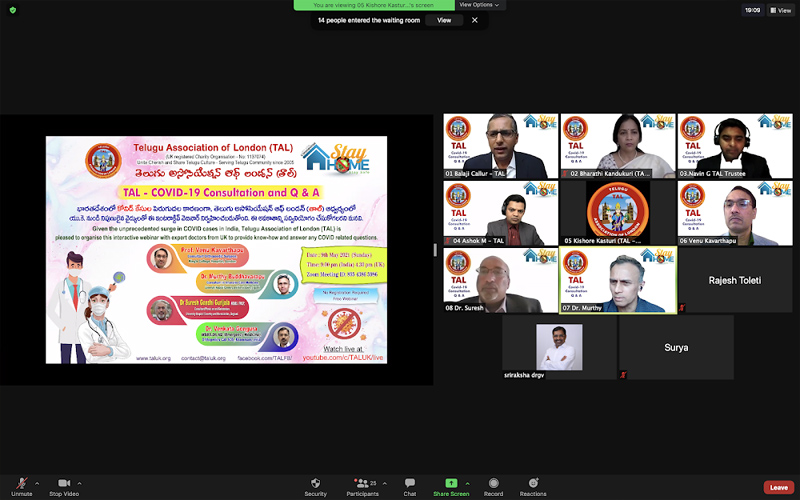
Task: Leave the meeting
Action: (x=779, y=487)
